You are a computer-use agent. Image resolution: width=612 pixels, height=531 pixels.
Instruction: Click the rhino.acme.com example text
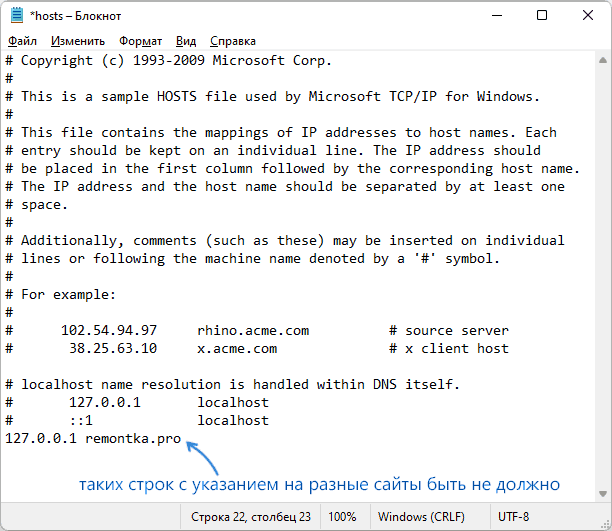coord(253,331)
